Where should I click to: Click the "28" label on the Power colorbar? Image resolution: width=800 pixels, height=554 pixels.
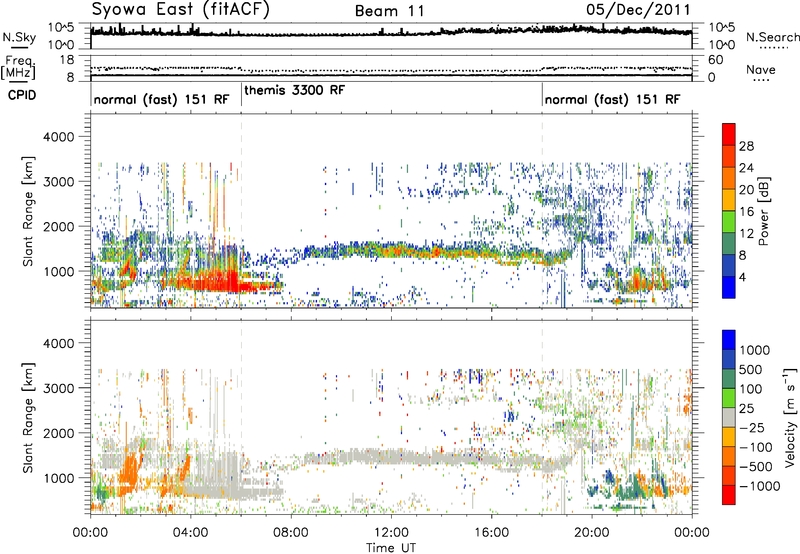coord(746,146)
